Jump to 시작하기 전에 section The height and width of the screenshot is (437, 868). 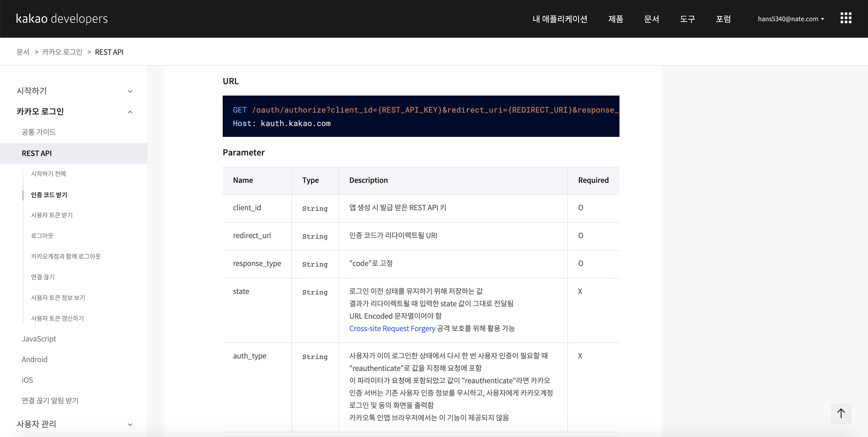[x=49, y=174]
